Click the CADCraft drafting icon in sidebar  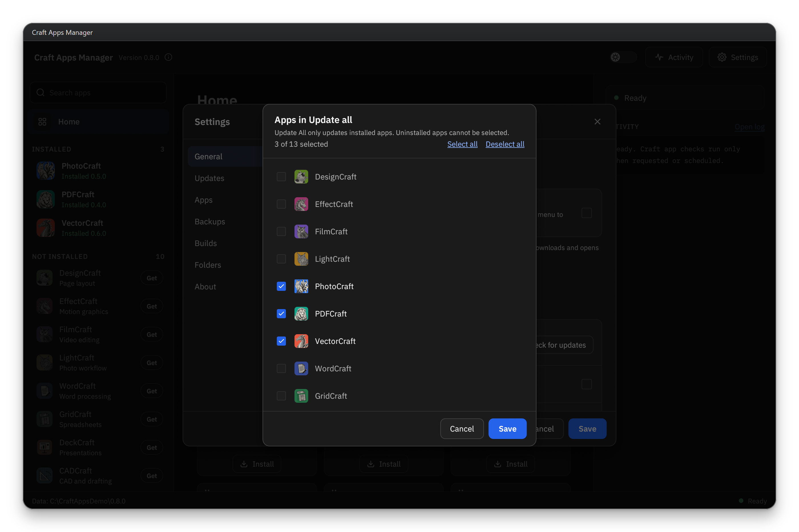click(x=45, y=476)
